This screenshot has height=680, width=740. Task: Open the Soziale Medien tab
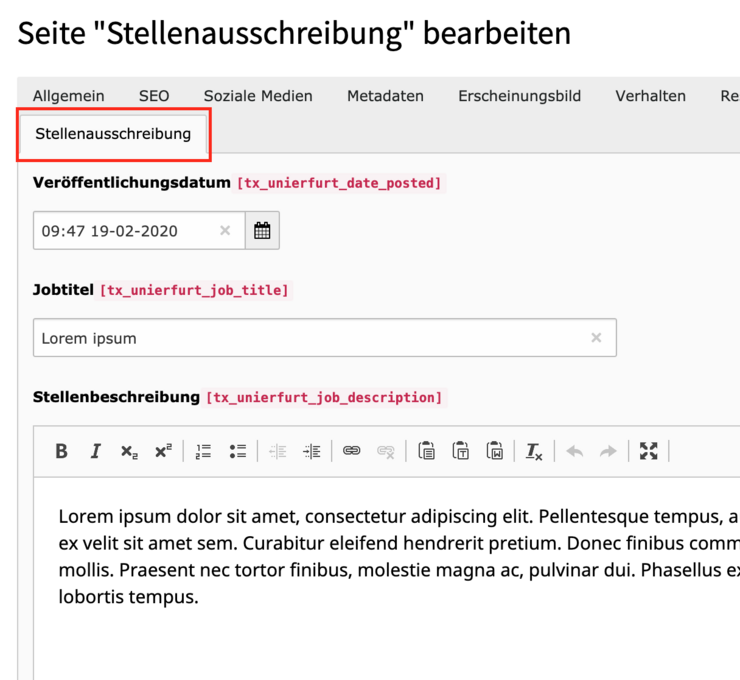(x=258, y=96)
